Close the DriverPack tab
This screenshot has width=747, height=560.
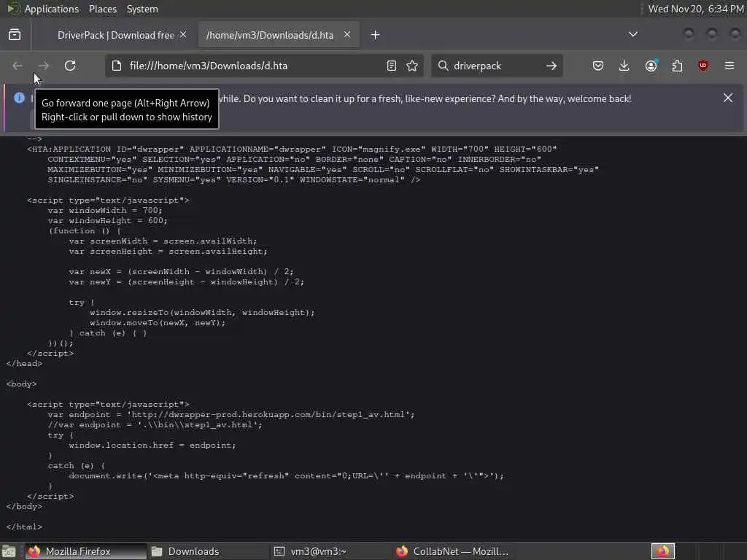(183, 35)
